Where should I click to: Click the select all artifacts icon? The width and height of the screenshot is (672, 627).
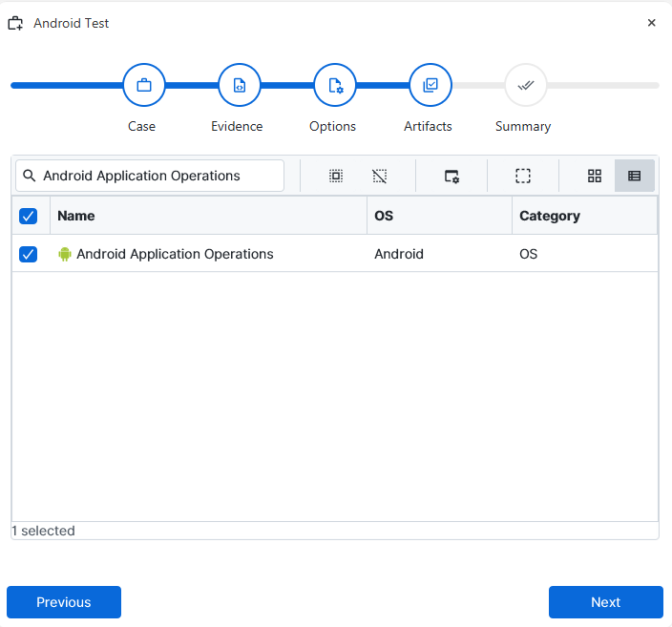336,176
